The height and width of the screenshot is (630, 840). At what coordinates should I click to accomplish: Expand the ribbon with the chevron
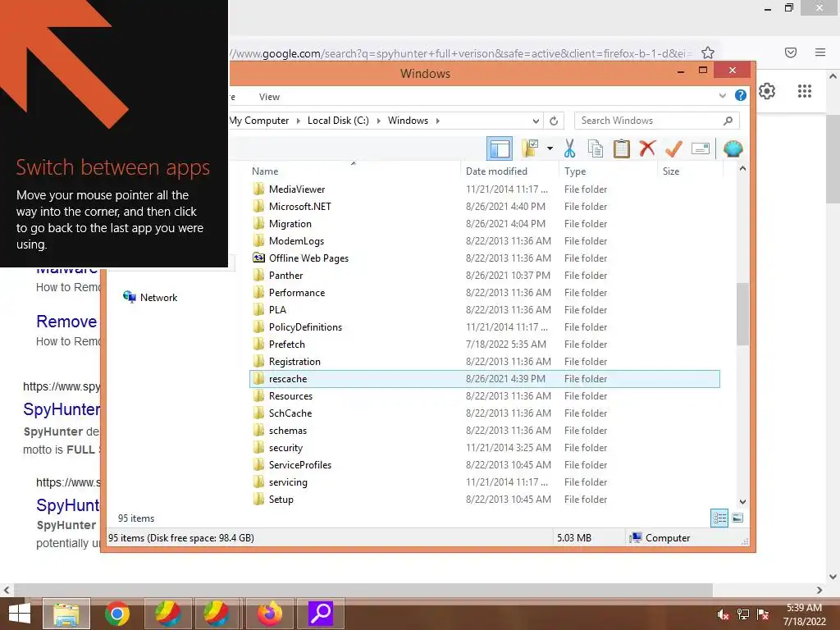[722, 96]
